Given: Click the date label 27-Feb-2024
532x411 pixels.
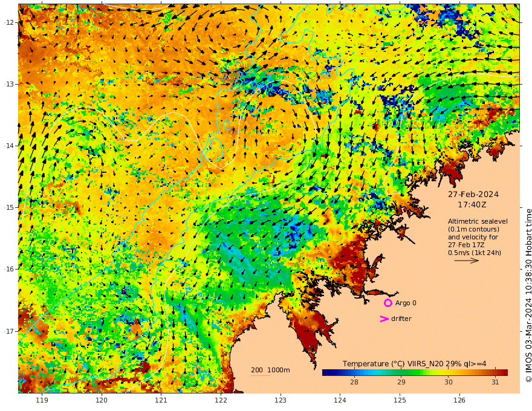Looking at the screenshot, I should pyautogui.click(x=473, y=194).
